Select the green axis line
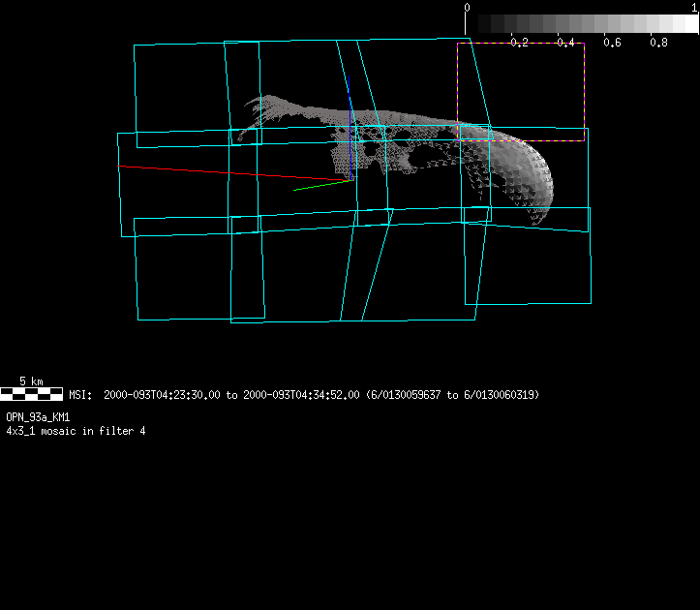 coord(320,185)
